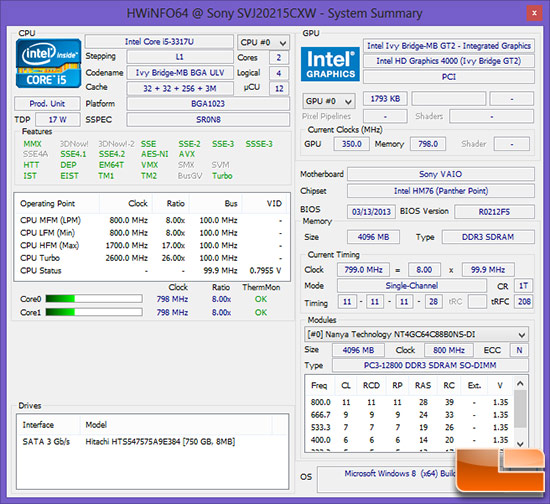Click the memory timings scrollbar up arrow
Screen dimensions: 550x504
click(521, 383)
